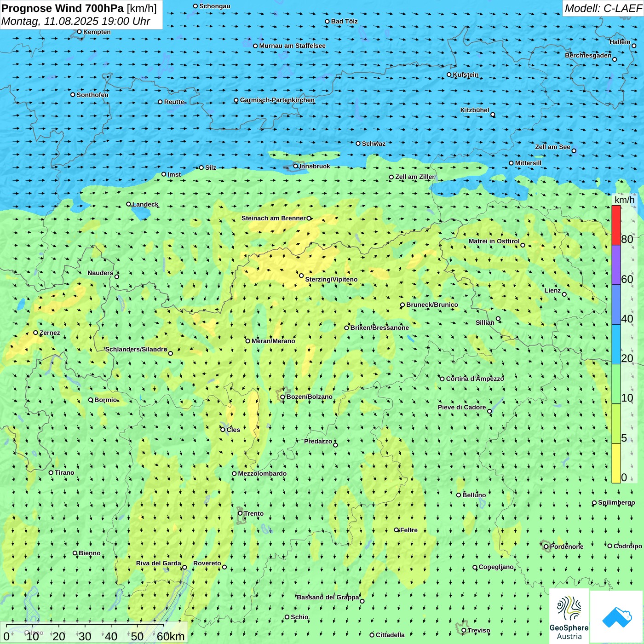Click the Hallein label
The height and width of the screenshot is (644, 644).
620,42
